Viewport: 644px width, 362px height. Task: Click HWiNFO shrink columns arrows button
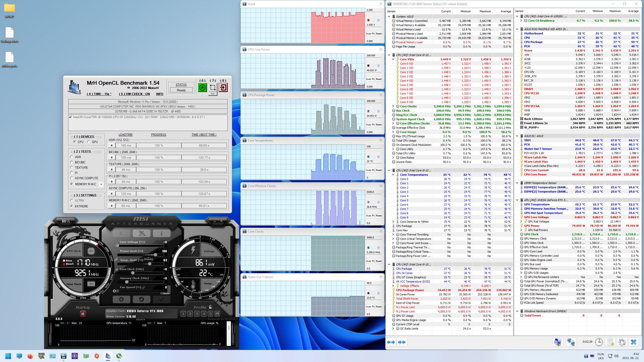click(402, 342)
